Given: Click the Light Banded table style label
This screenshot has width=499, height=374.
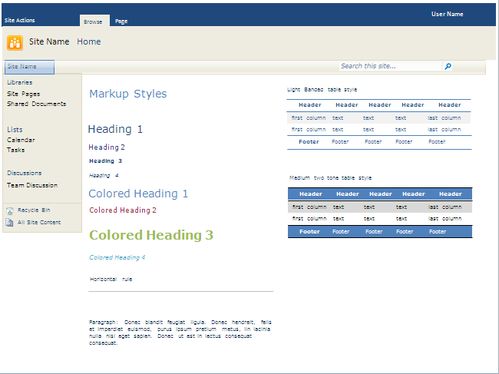Looking at the screenshot, I should click(322, 89).
